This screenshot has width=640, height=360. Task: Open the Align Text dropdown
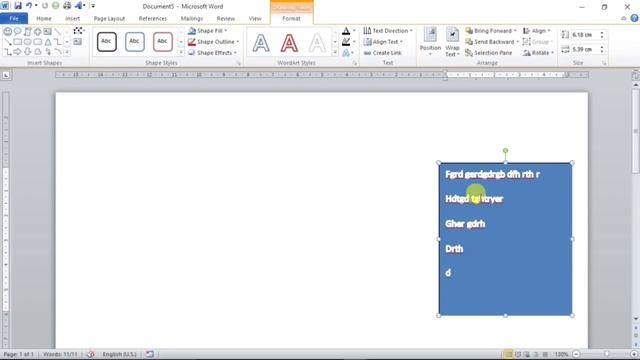[383, 42]
